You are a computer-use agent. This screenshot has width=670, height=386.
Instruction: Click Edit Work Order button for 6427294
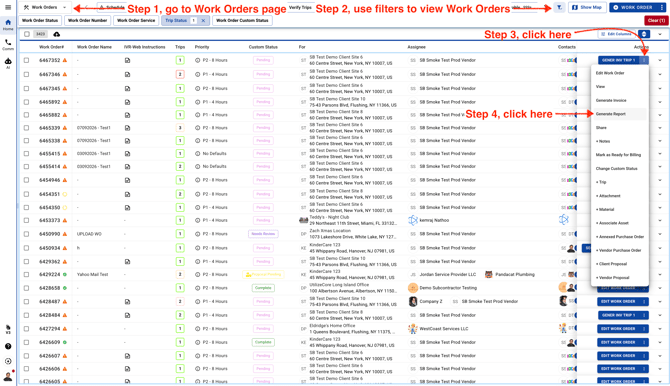pos(618,329)
